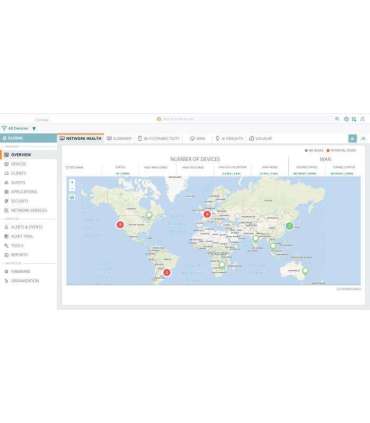370x423 pixels.
Task: Select the teal map view button
Action: coord(352,138)
